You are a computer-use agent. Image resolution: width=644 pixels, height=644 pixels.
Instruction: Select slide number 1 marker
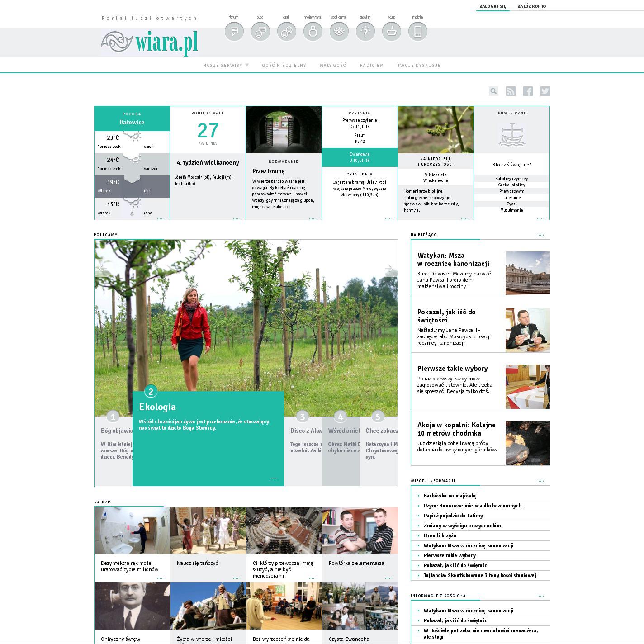point(113,417)
